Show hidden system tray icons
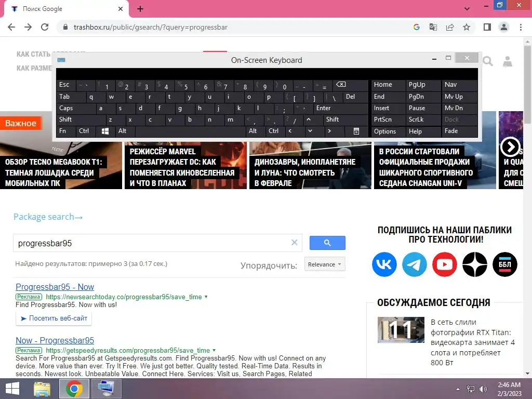This screenshot has width=532, height=399. 458,389
